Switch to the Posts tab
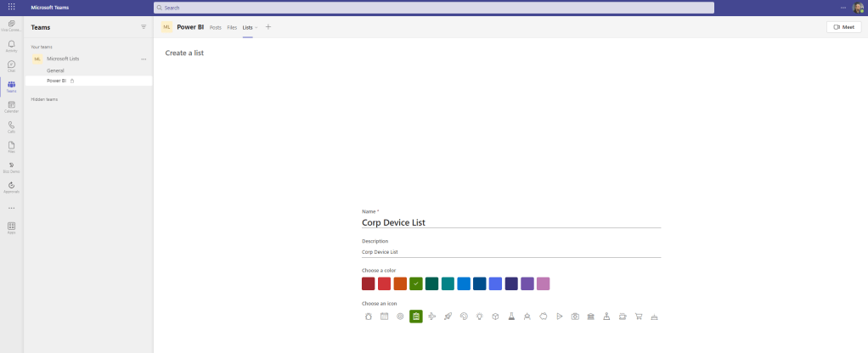 [x=216, y=27]
